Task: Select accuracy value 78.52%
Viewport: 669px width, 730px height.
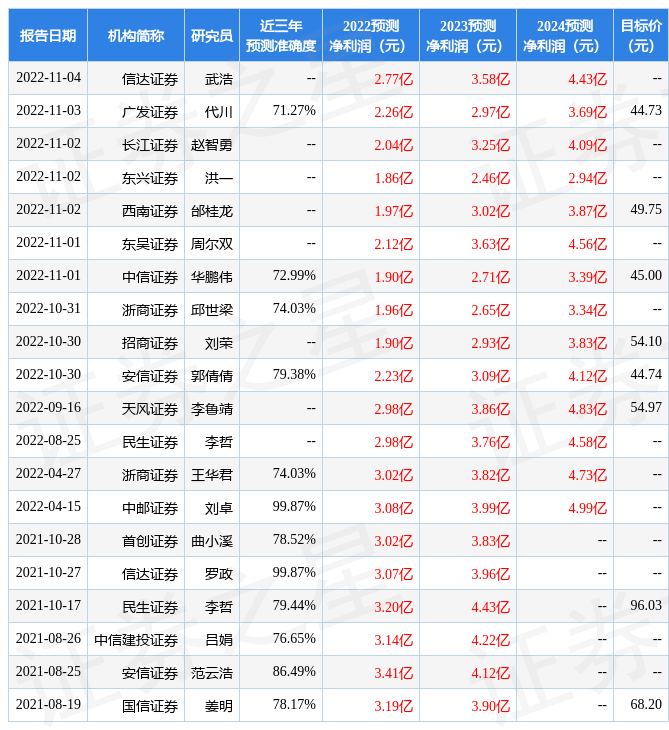Action: (294, 540)
